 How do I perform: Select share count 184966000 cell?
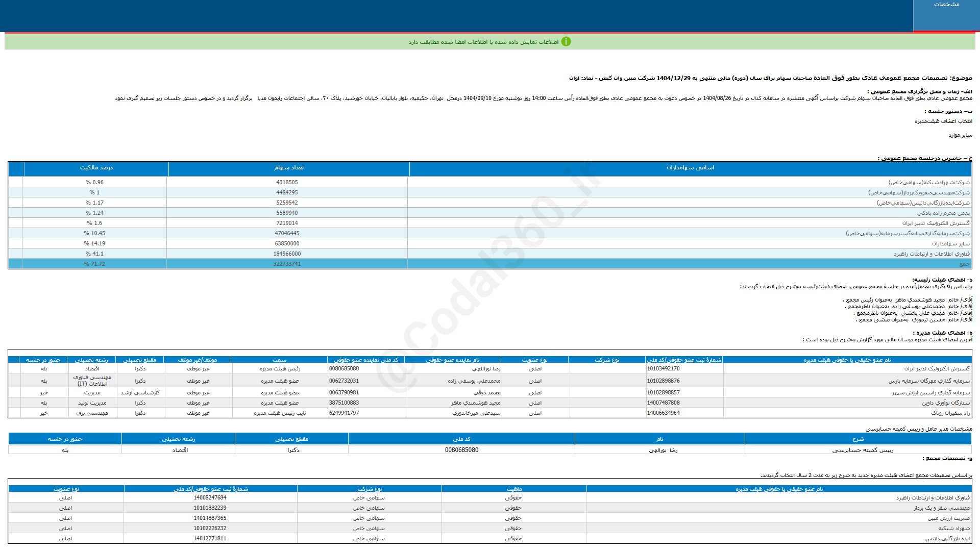tap(287, 254)
